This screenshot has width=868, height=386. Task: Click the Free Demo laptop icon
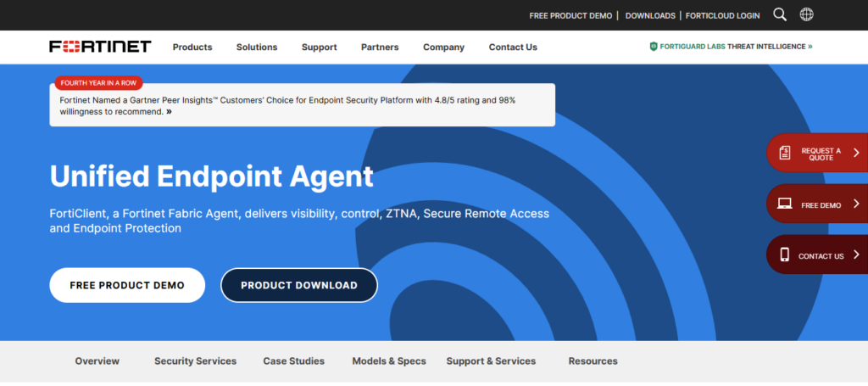click(x=784, y=204)
